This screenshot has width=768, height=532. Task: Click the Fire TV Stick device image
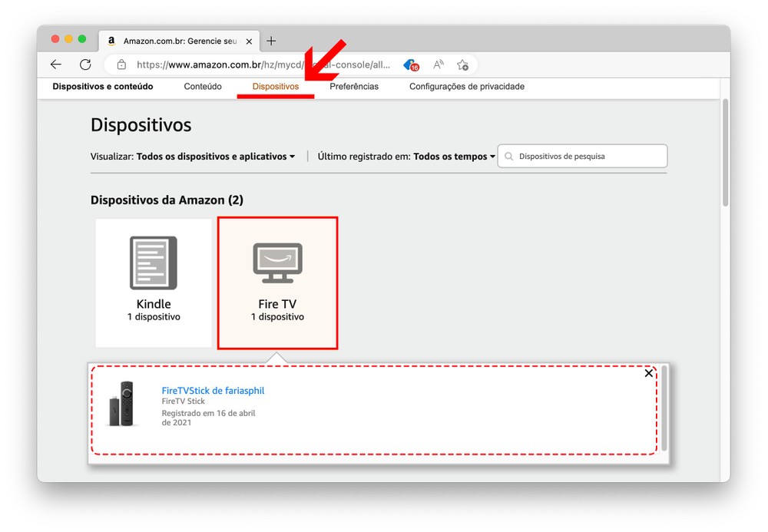pos(121,403)
